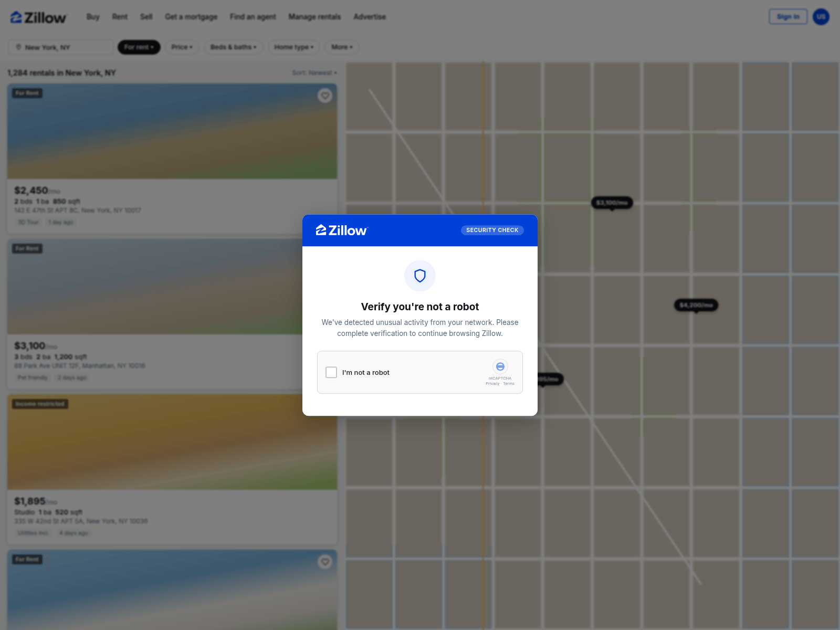
Task: Expand the Beds & baths filter
Action: [234, 47]
